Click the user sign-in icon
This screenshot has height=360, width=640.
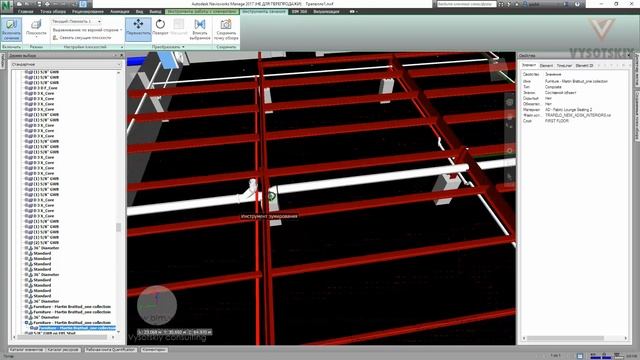click(x=525, y=4)
